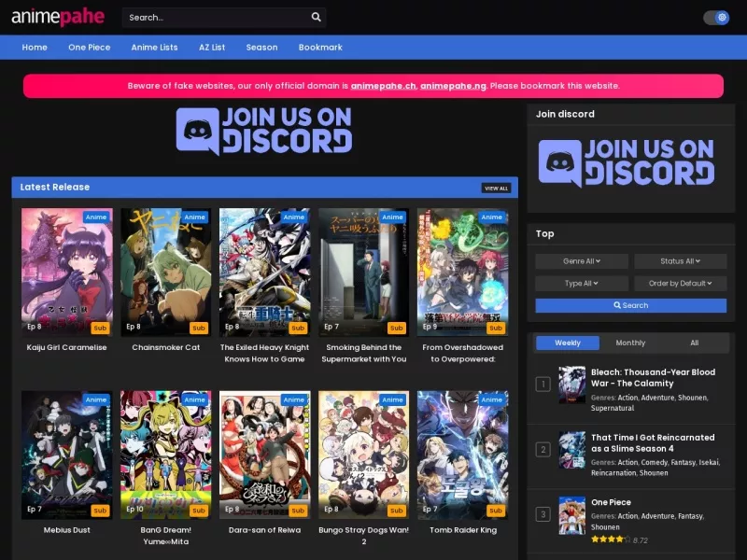Click the Comedy genre under Slime Season 4
Screen dimensions: 747x560
[655, 462]
